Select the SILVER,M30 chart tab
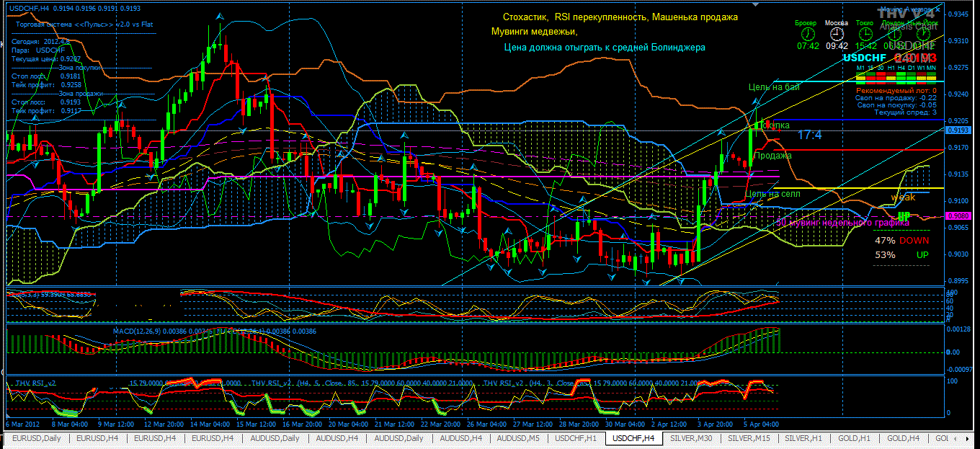The width and height of the screenshot is (980, 449). coord(692,438)
